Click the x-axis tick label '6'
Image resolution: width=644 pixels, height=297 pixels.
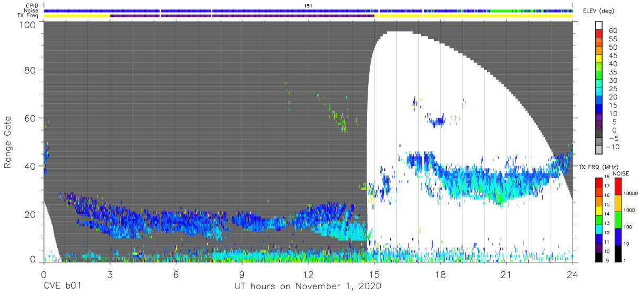pos(176,274)
